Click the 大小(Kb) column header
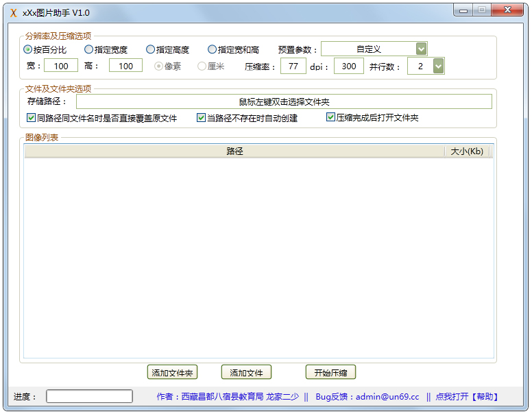Viewport: 532px width, 414px height. pos(467,151)
